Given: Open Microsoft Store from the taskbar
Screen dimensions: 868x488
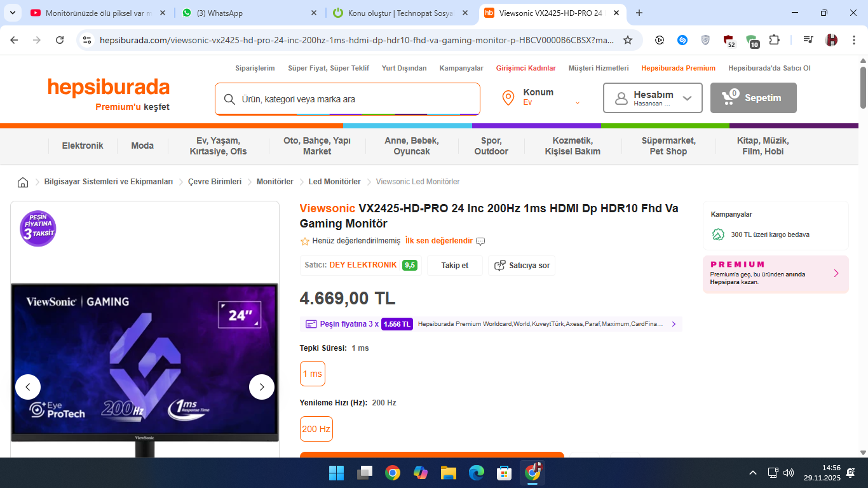Looking at the screenshot, I should point(505,473).
